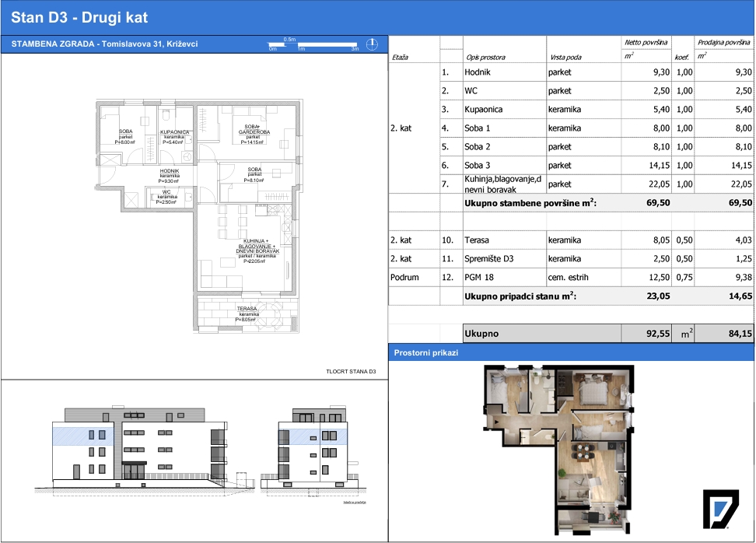Select 'Kuhinja,blagovanje,dnevni boravak' table cell

[504, 184]
